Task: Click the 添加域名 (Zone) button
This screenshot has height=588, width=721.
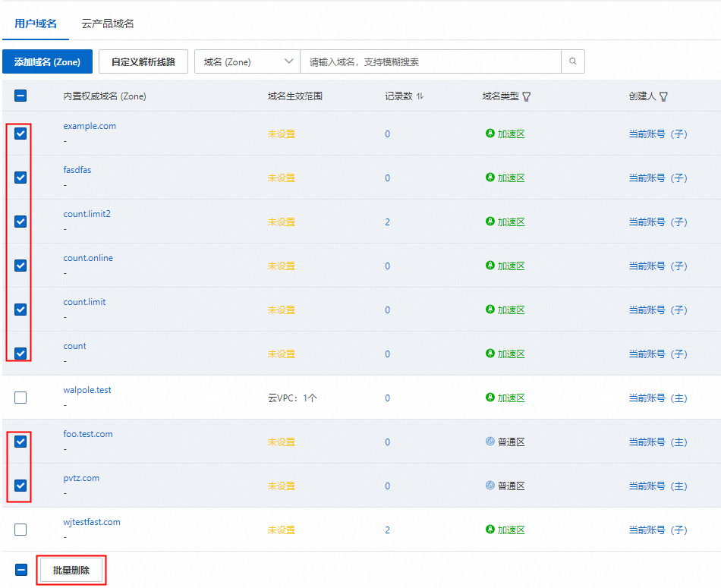Action: coord(47,61)
